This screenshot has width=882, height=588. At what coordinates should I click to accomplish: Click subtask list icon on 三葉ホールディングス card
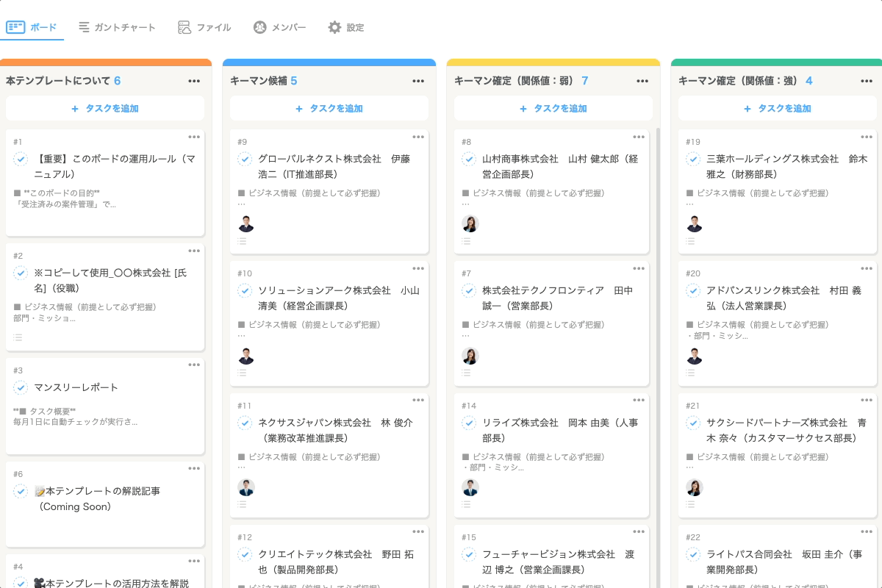point(690,241)
